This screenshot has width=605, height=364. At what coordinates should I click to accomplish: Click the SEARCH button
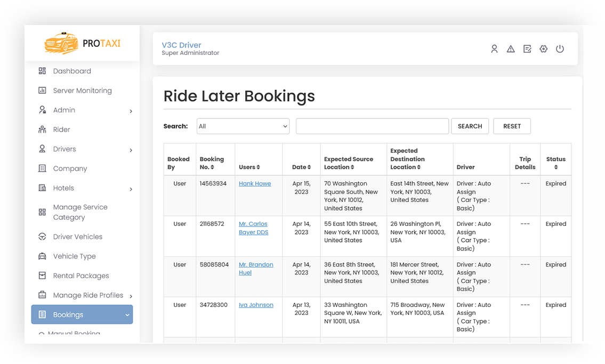pyautogui.click(x=470, y=126)
